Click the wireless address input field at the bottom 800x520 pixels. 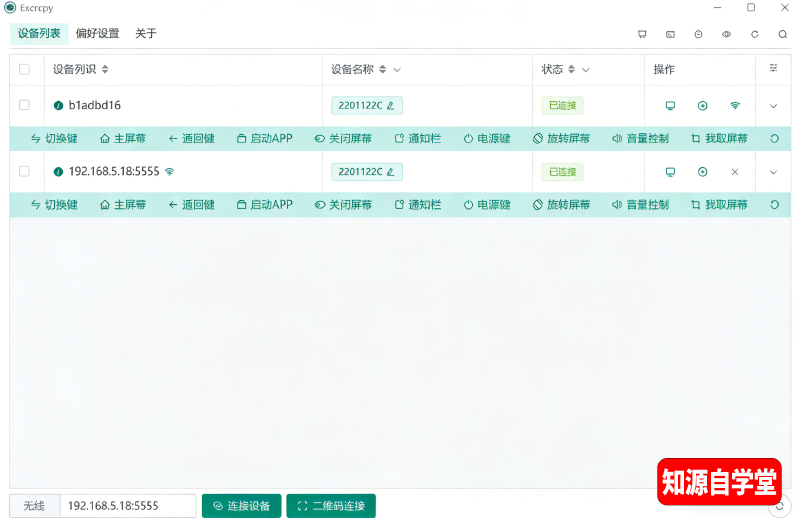point(127,506)
